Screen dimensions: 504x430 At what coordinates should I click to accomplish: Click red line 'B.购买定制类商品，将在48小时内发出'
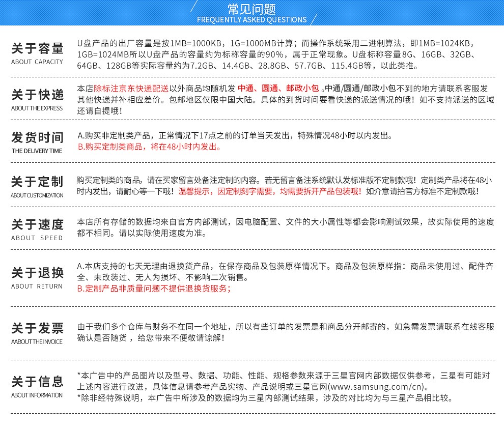tap(149, 147)
